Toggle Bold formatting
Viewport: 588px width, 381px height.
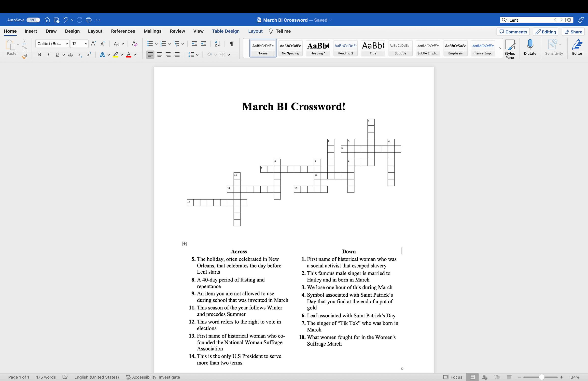pyautogui.click(x=40, y=55)
